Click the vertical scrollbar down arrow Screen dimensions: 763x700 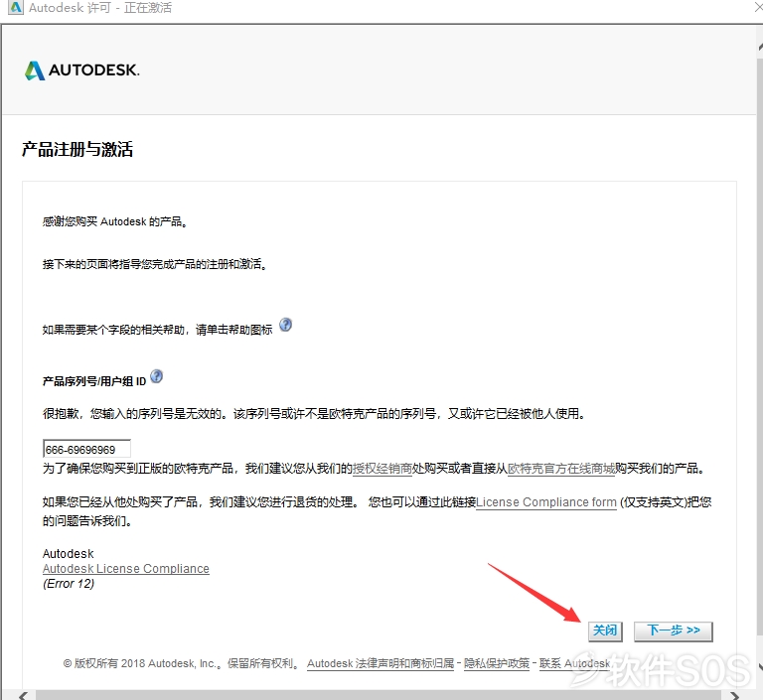click(x=760, y=666)
